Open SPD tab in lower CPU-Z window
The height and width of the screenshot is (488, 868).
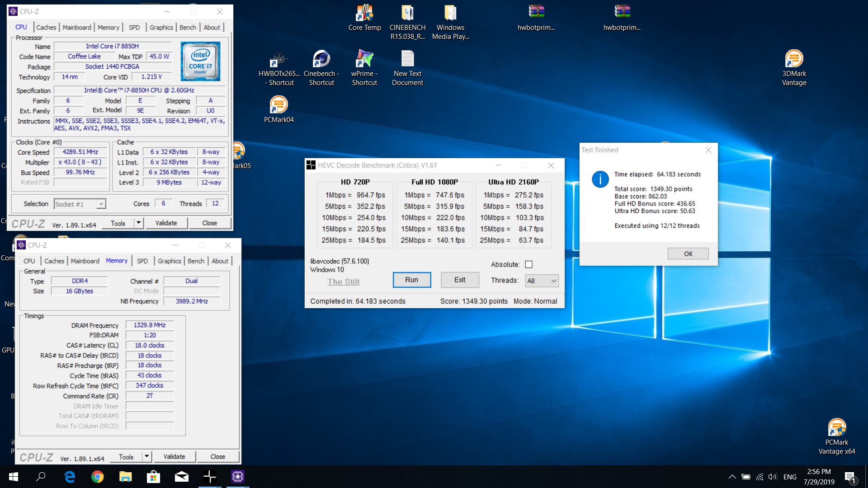[x=142, y=261]
